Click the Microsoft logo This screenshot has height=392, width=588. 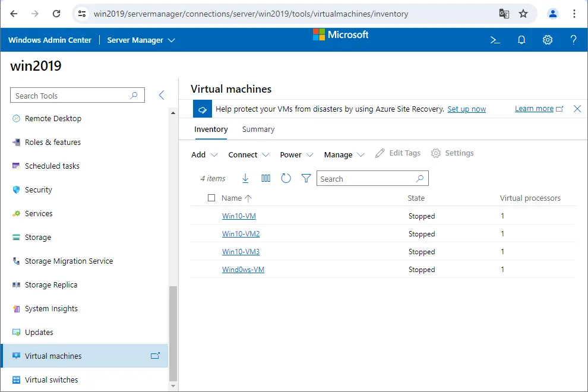click(340, 34)
